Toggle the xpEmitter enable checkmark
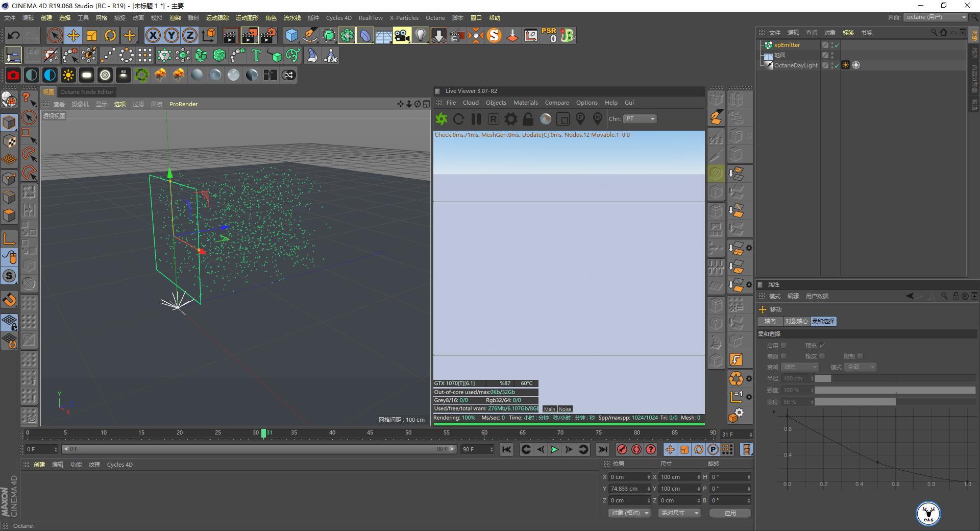Viewport: 980px width, 531px height. (x=836, y=45)
